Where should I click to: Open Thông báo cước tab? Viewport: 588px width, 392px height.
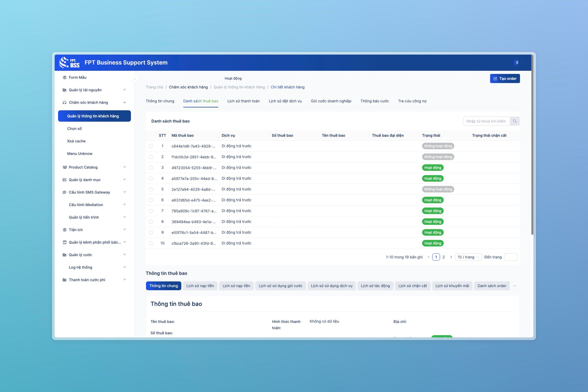(x=375, y=101)
